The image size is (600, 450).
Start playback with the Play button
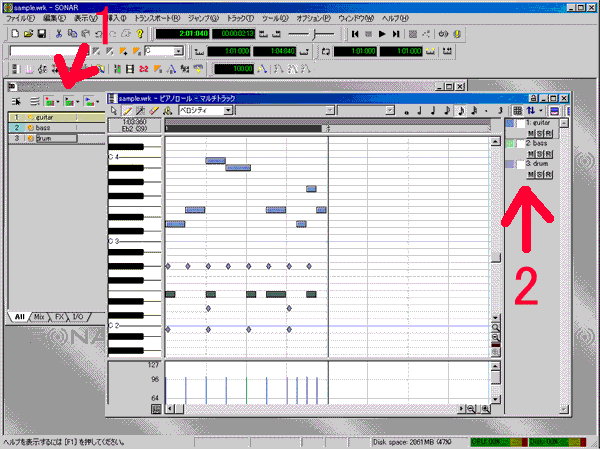click(x=382, y=34)
